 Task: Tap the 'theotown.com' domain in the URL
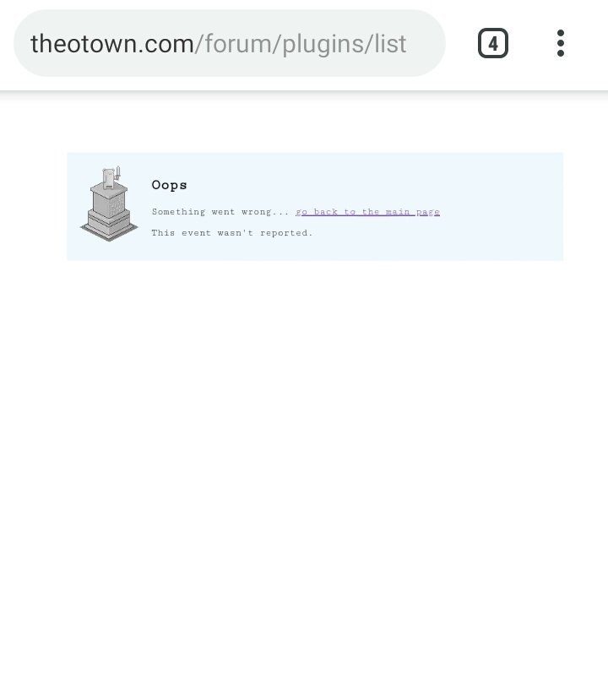[112, 44]
